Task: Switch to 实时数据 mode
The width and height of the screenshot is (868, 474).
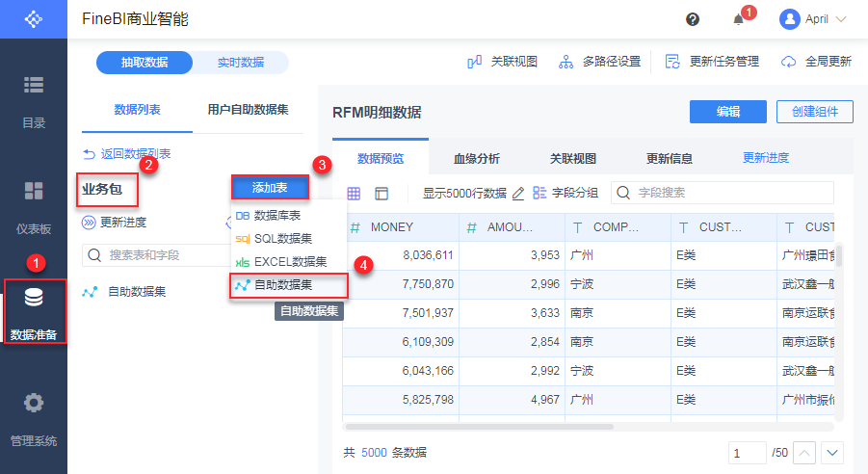Action: [x=240, y=63]
